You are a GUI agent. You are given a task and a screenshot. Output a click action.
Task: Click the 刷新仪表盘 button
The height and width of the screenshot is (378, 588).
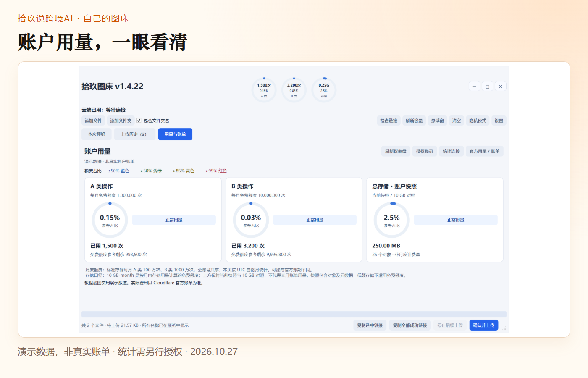[396, 151]
